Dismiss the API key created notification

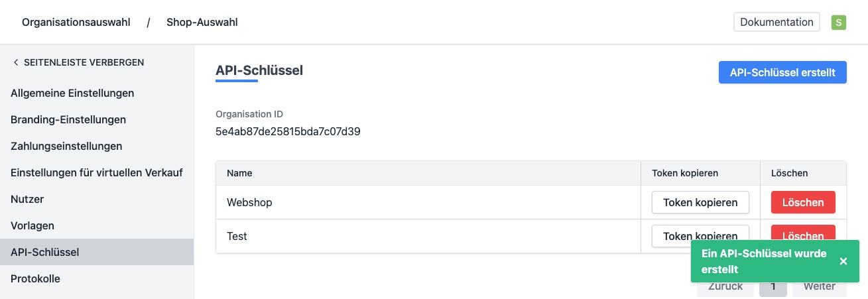coord(843,261)
